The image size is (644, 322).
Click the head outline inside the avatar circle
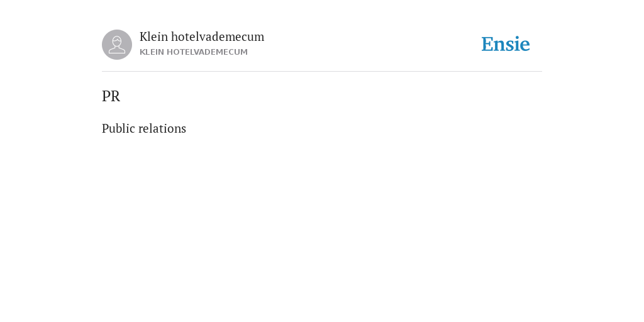[x=117, y=42]
